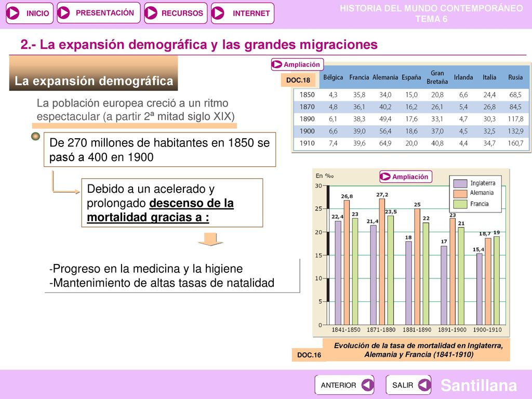532x399 pixels.
Task: Go back with the ANTERIOR label
Action: click(x=339, y=385)
